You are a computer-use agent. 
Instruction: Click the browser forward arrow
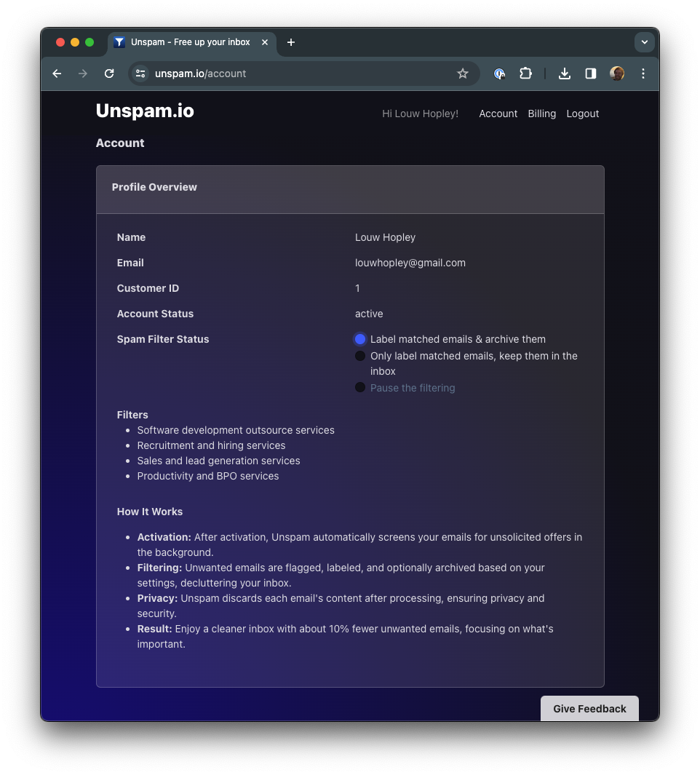point(83,73)
